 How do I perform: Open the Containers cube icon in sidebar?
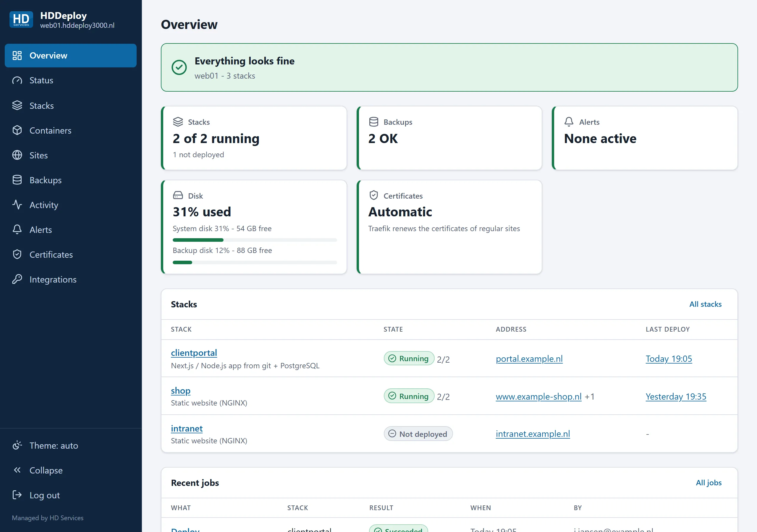(17, 131)
